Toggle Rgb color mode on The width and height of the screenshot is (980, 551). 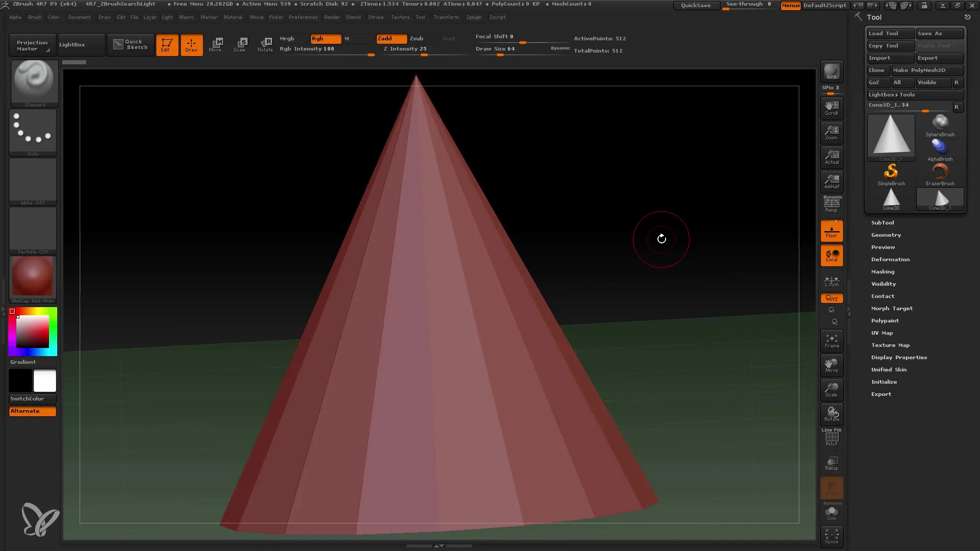point(325,38)
